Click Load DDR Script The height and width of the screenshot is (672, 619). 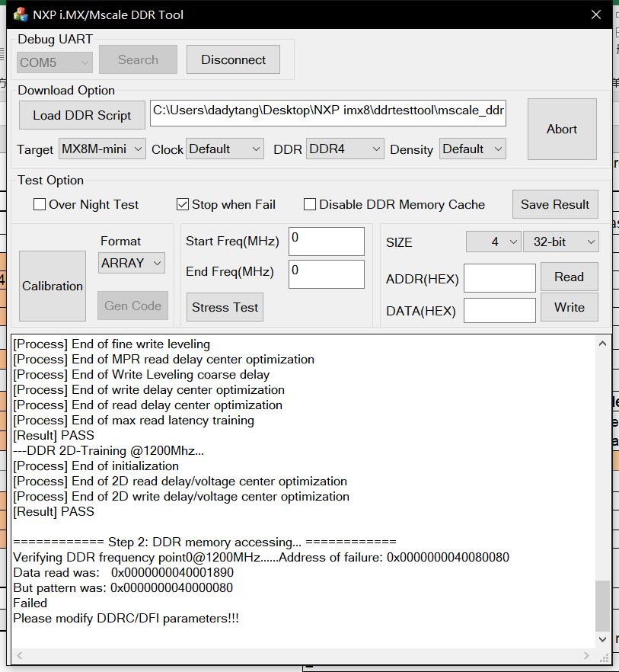[81, 115]
